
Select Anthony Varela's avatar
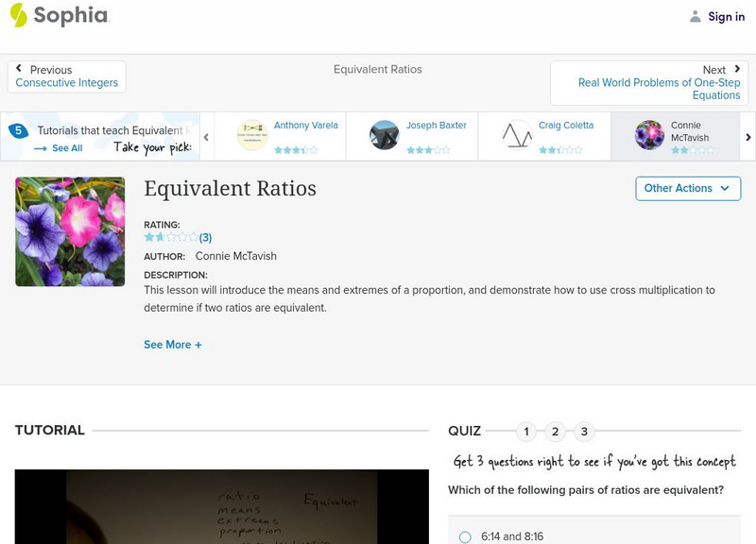point(252,135)
